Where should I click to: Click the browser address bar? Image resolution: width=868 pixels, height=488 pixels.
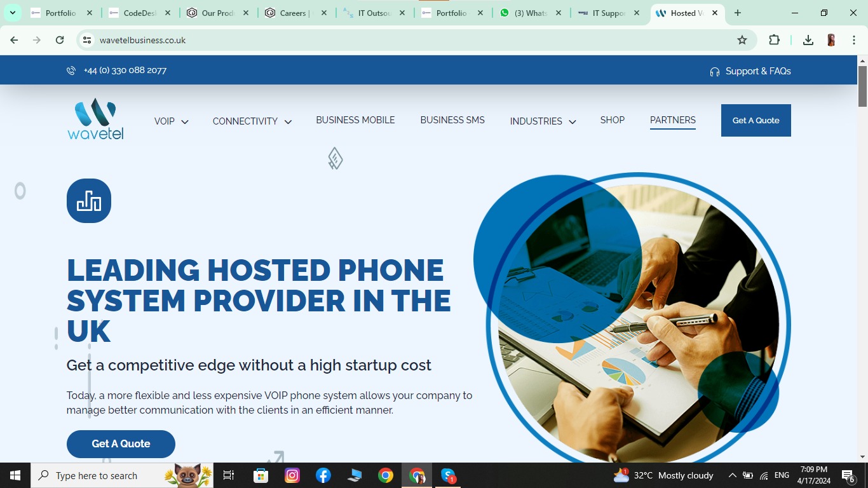coord(407,40)
